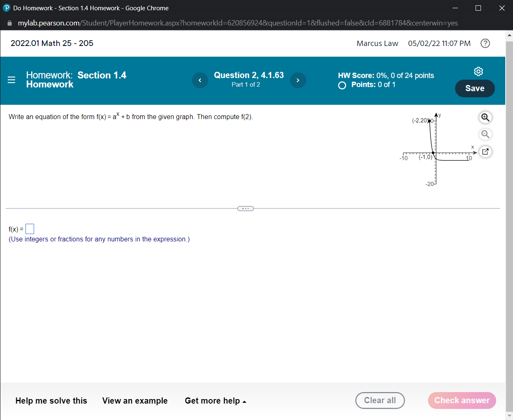The image size is (513, 420).
Task: Click Clear all to reset answers
Action: click(380, 400)
